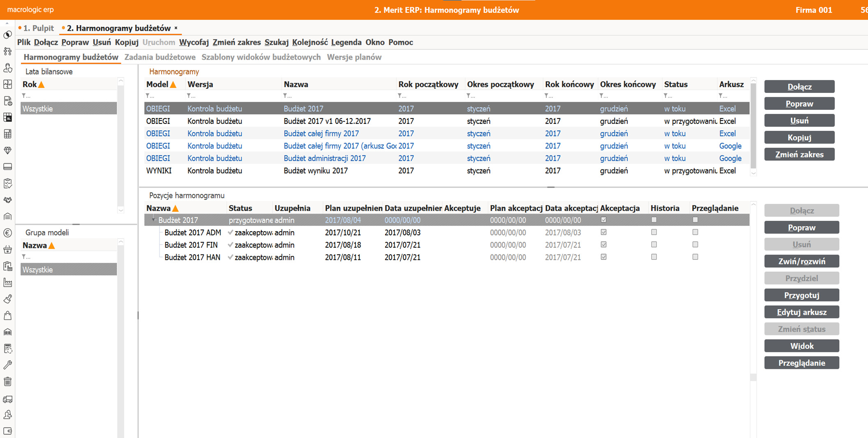Open the Legenda menu
Viewport: 868px width, 438px height.
pos(346,42)
